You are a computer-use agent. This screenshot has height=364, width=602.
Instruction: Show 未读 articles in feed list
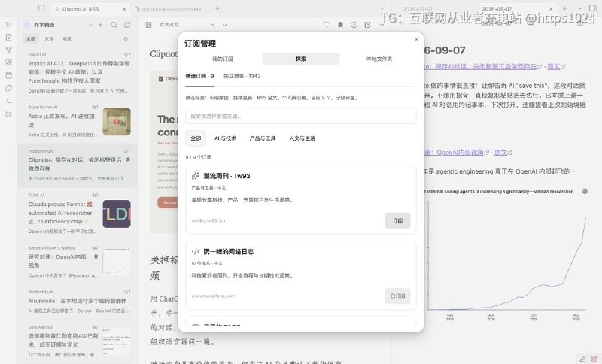(x=49, y=39)
